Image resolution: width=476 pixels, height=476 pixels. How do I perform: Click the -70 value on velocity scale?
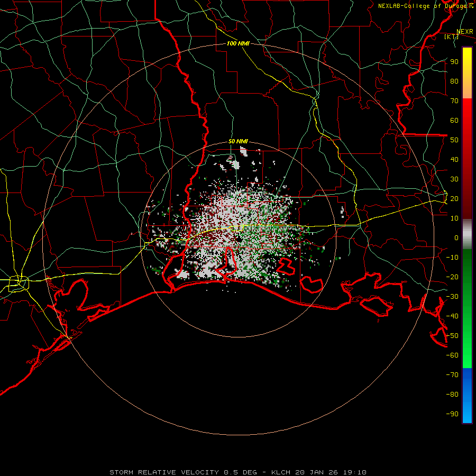click(452, 375)
